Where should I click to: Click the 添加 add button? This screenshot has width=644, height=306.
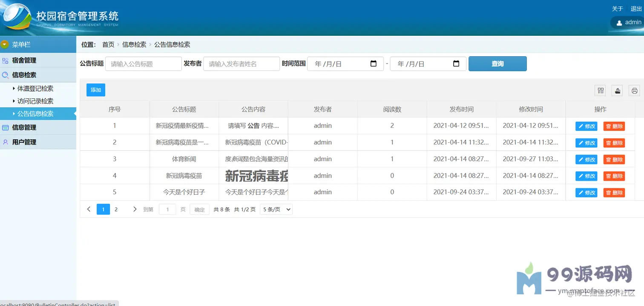96,90
